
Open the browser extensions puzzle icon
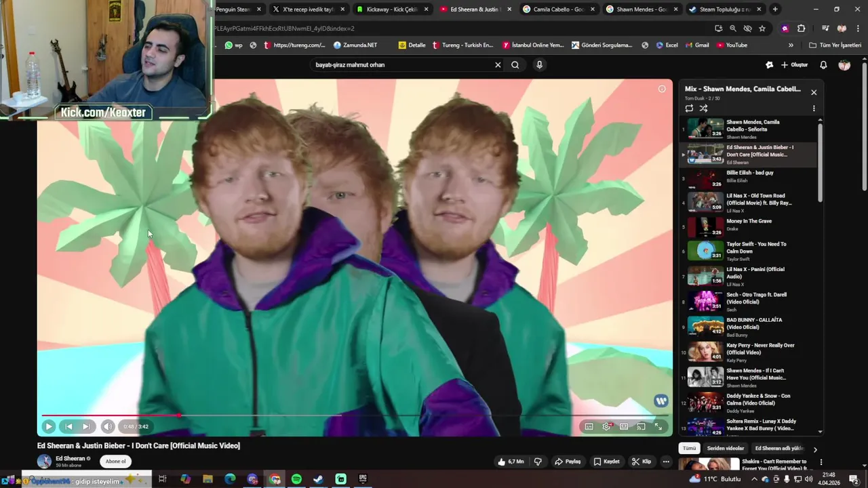click(801, 28)
